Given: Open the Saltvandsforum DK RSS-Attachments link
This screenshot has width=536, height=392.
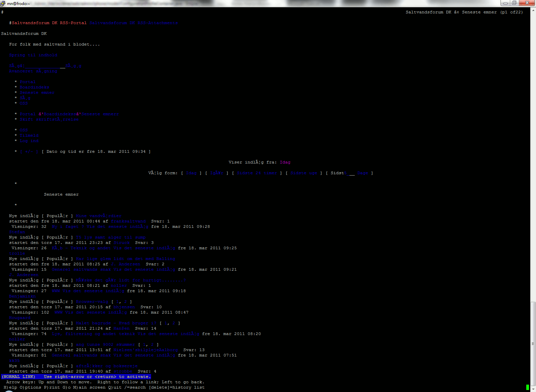Looking at the screenshot, I should [133, 23].
